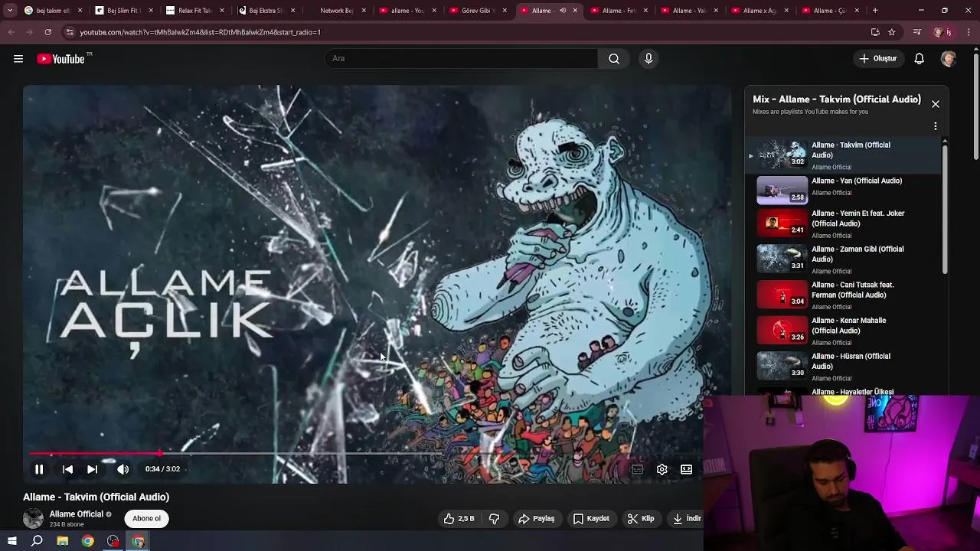Mute audio on the playing Allame tab
This screenshot has width=980, height=551.
click(563, 11)
